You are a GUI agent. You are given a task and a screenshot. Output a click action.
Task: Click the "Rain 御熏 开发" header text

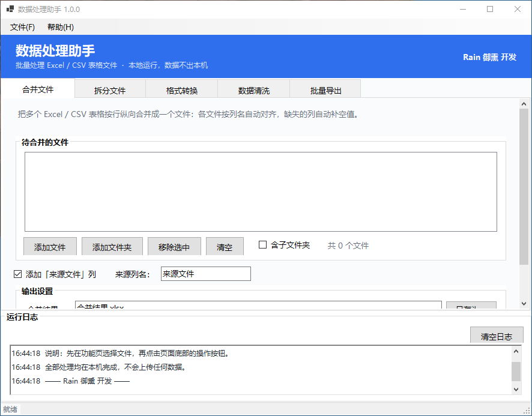[x=489, y=57]
